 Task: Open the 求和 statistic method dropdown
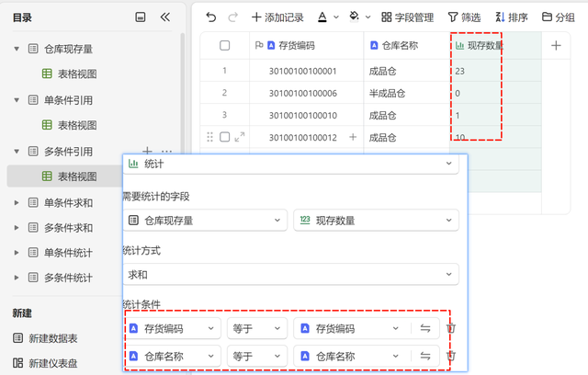pyautogui.click(x=290, y=275)
